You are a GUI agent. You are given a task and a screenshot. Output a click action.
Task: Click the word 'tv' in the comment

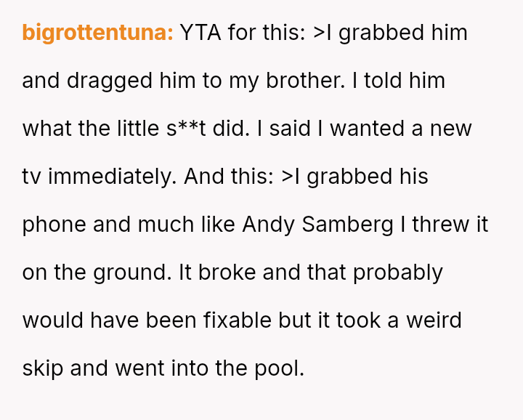[31, 177]
